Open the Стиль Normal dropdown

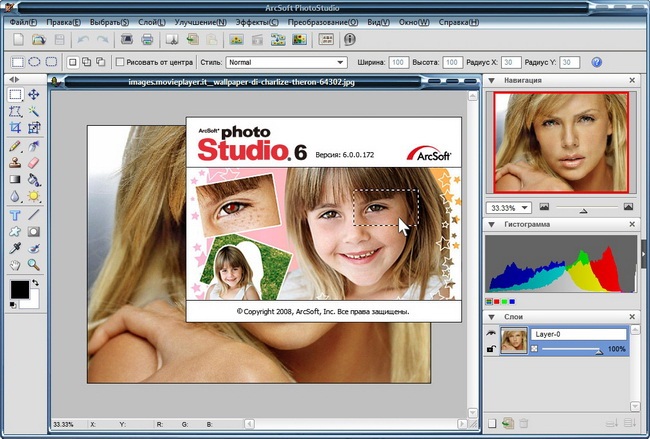click(286, 62)
